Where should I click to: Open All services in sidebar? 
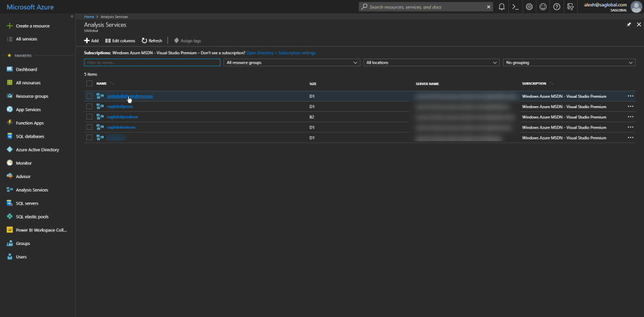(x=26, y=39)
